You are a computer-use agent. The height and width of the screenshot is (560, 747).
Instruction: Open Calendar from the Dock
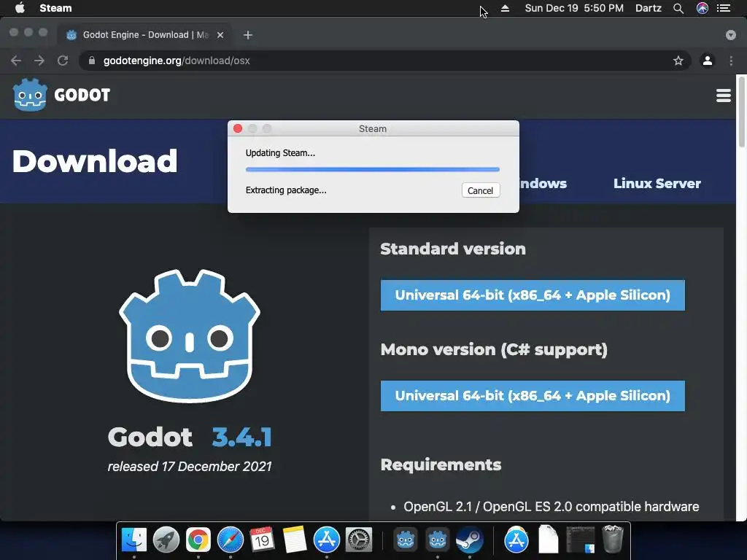262,540
